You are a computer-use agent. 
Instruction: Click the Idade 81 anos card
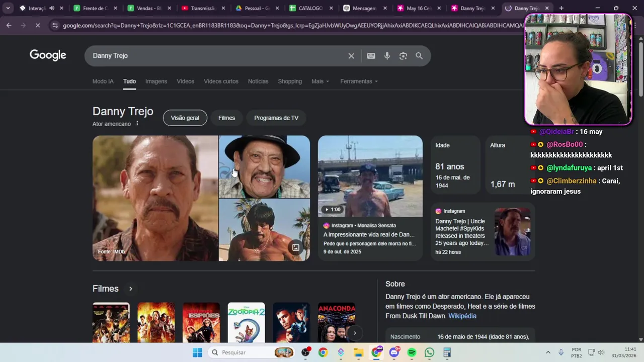[455, 165]
